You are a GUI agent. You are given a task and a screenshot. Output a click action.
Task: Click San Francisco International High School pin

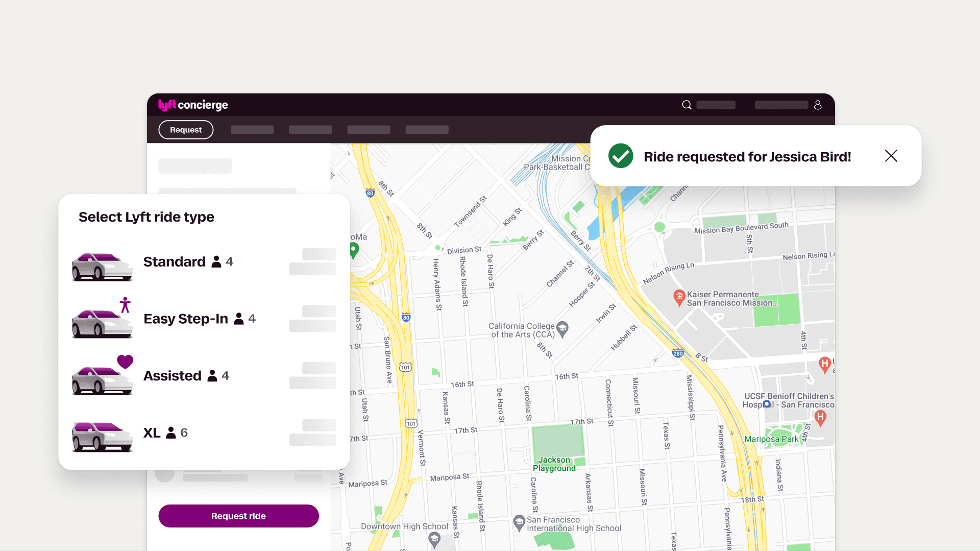coord(519,522)
